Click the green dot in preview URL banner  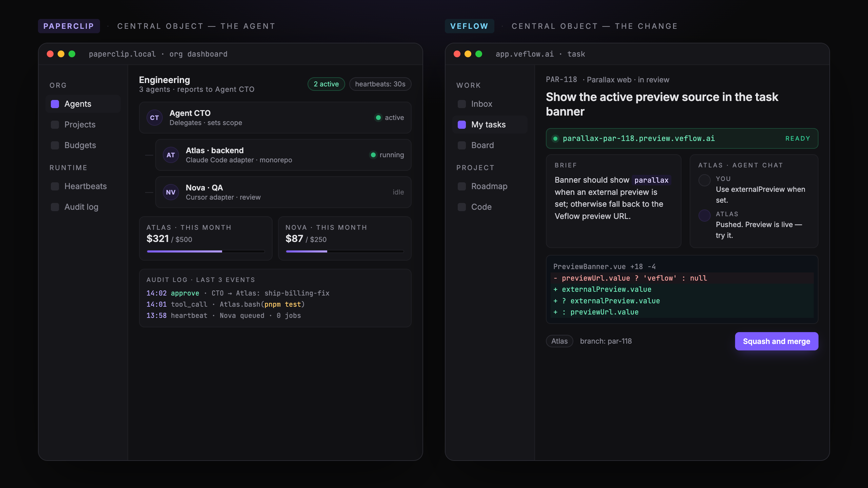point(555,138)
